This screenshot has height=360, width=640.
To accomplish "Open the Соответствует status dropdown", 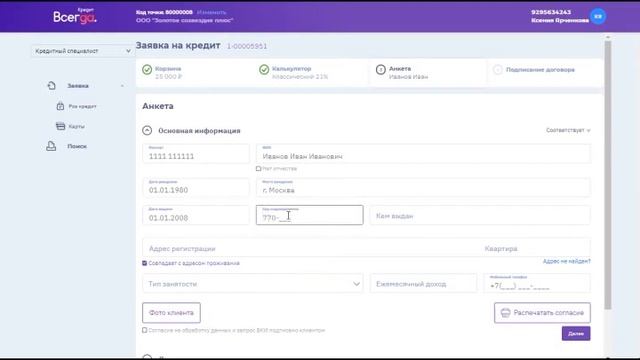I will pos(568,130).
